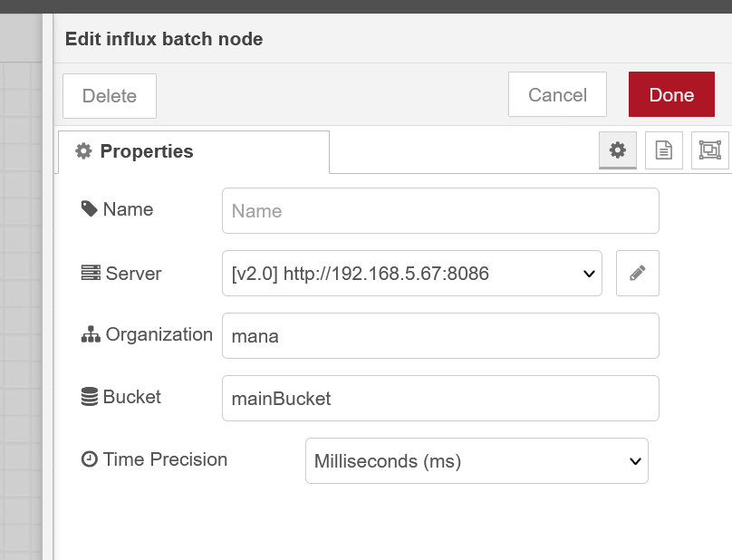
Task: Click the tag icon beside Name
Action: tap(89, 208)
